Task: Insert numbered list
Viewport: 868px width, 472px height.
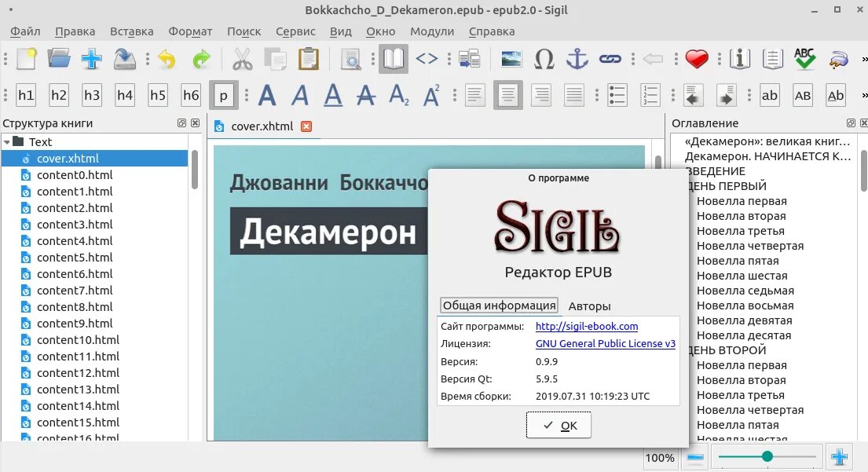Action: pyautogui.click(x=650, y=95)
